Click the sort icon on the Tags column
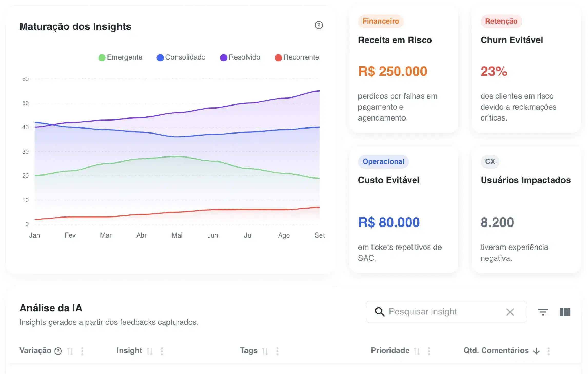This screenshot has width=588, height=374. [265, 350]
